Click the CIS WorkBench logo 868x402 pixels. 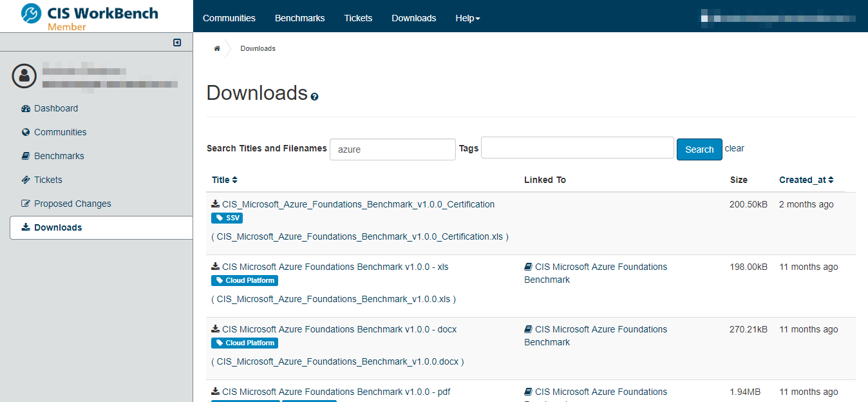90,17
